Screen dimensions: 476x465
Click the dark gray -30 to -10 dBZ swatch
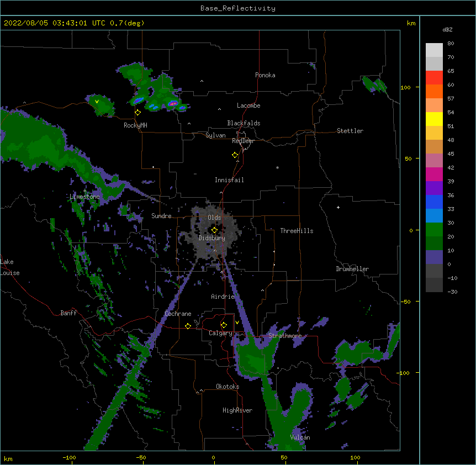click(434, 285)
